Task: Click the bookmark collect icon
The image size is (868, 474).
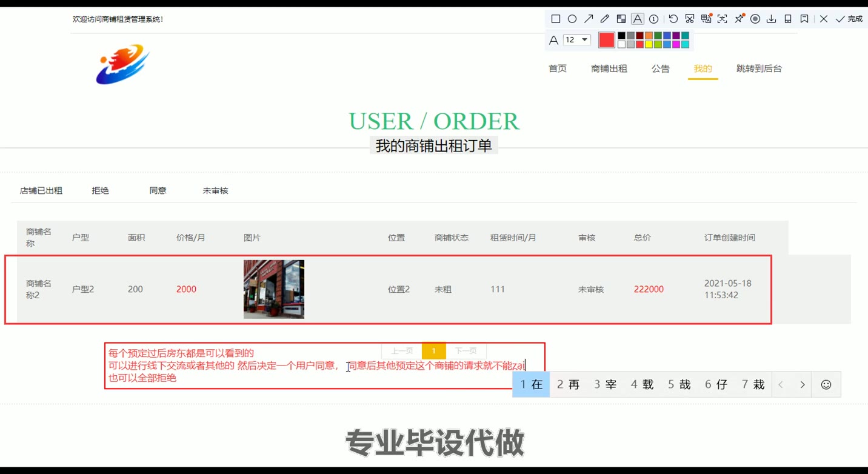Action: click(x=804, y=19)
